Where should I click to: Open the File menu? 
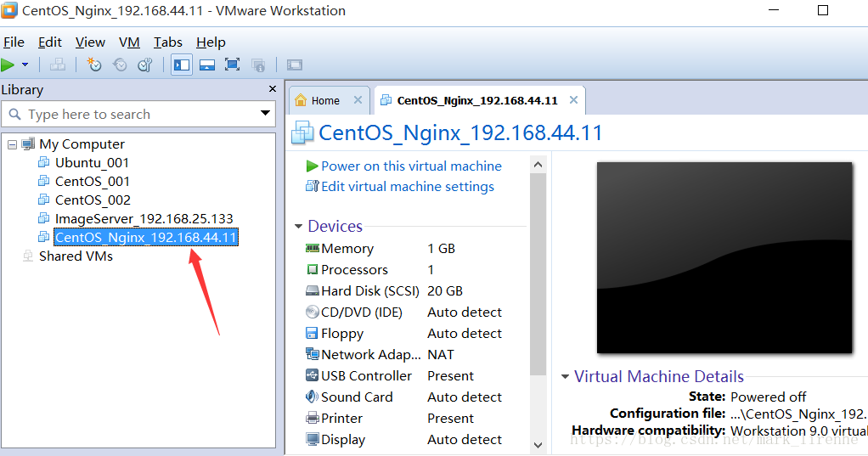14,42
